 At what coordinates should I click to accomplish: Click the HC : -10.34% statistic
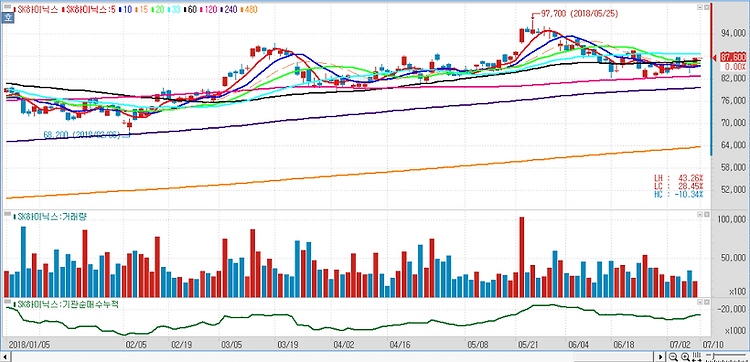[679, 194]
